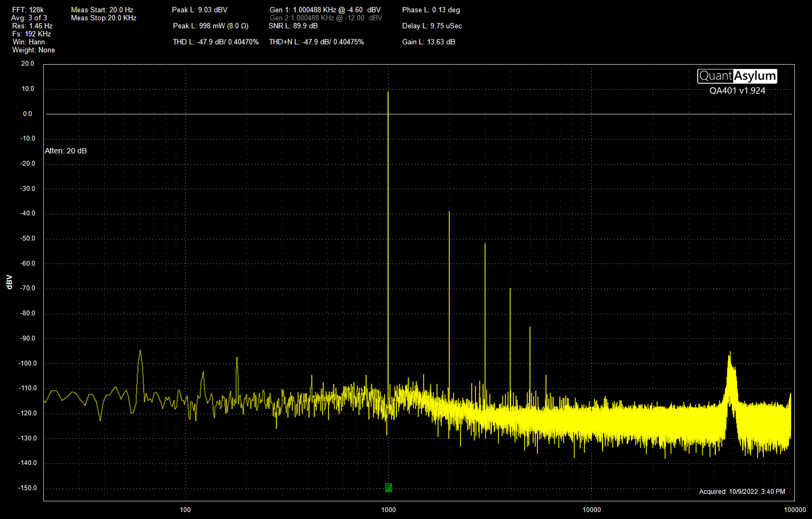Viewport: 812px width, 519px height.
Task: Click the THD+N L measurement value
Action: pos(316,42)
